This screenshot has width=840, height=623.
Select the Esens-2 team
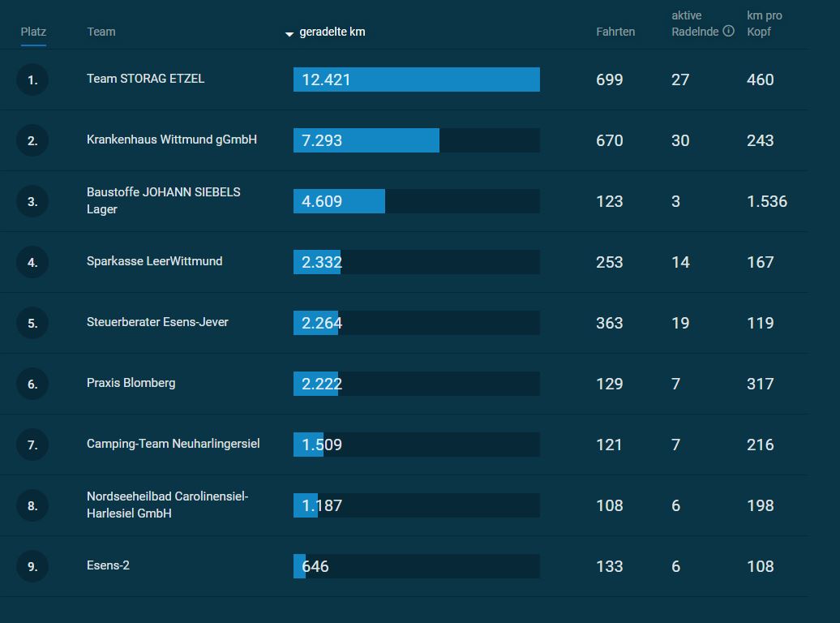[x=108, y=565]
